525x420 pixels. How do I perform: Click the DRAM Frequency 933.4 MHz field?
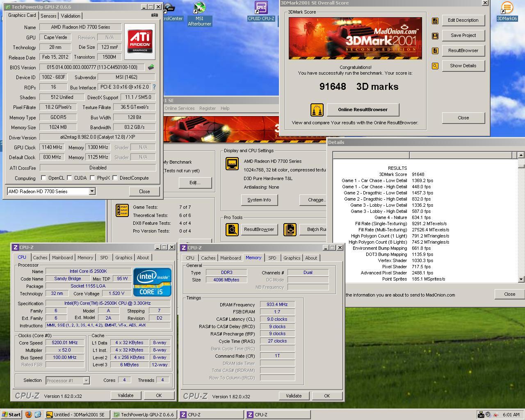coord(277,304)
